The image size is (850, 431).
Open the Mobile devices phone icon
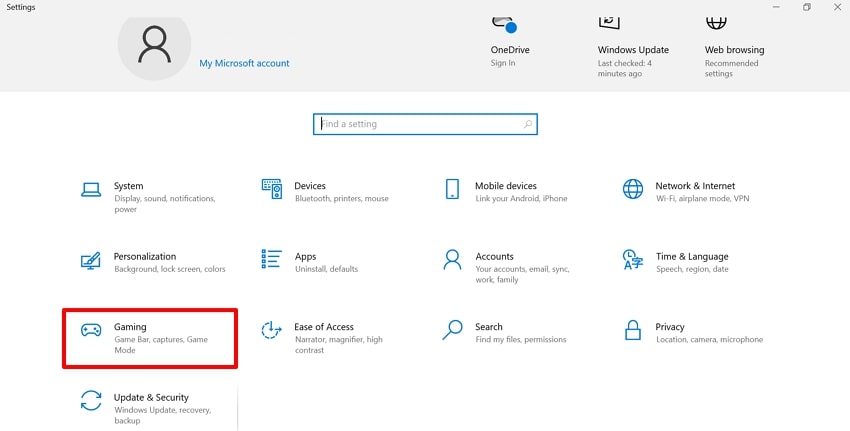coord(452,189)
